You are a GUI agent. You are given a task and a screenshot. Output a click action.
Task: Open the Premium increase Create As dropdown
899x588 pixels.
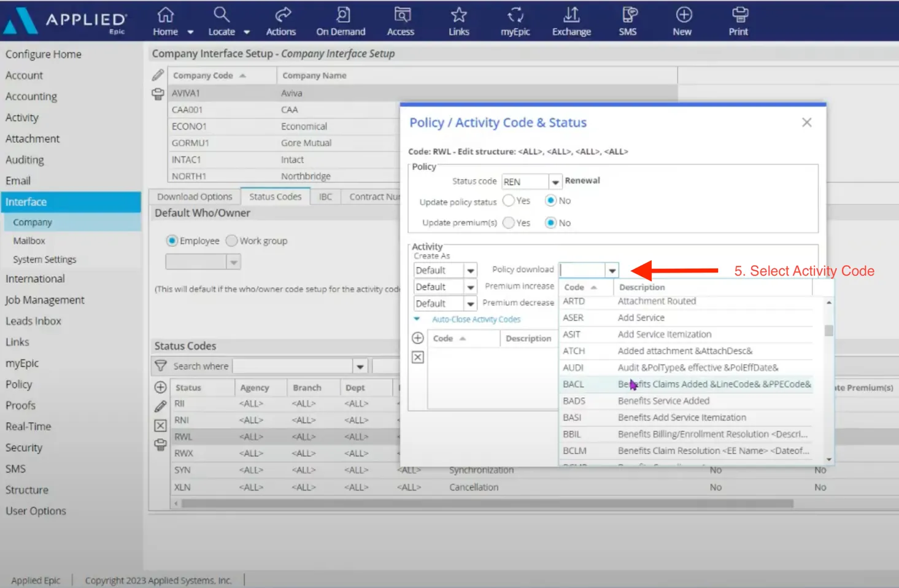coord(470,287)
